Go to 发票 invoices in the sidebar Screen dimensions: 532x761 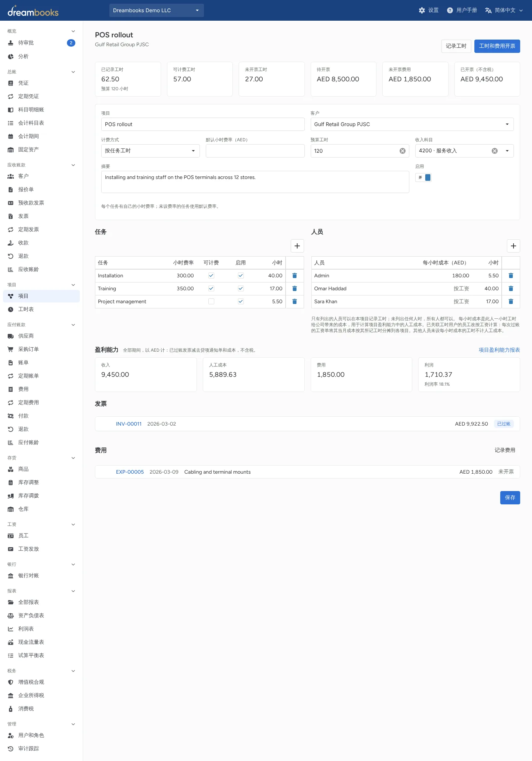pos(41,216)
